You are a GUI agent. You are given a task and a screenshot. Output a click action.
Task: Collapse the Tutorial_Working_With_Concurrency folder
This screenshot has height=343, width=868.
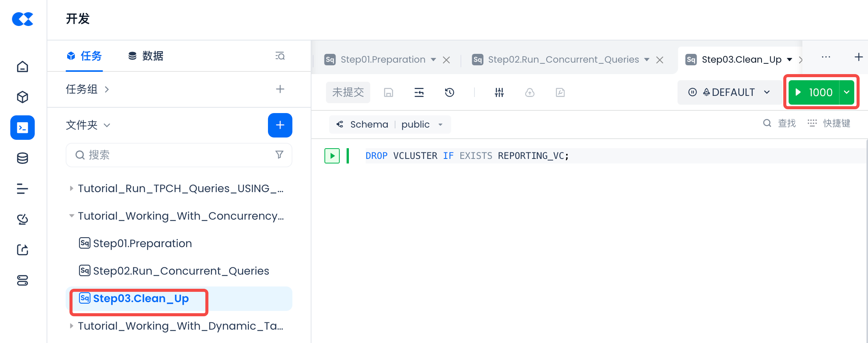[x=71, y=216]
